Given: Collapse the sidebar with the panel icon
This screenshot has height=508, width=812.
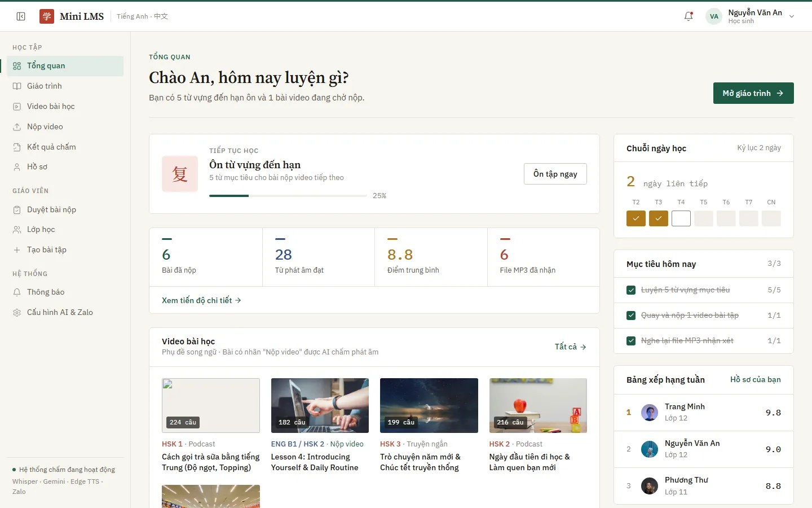Looking at the screenshot, I should coord(21,16).
